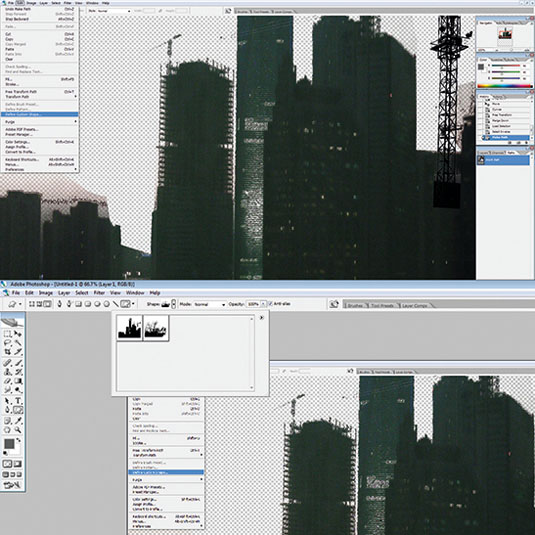Open Window menu in lower Photoshop window
Image resolution: width=535 pixels, height=535 pixels.
click(135, 293)
